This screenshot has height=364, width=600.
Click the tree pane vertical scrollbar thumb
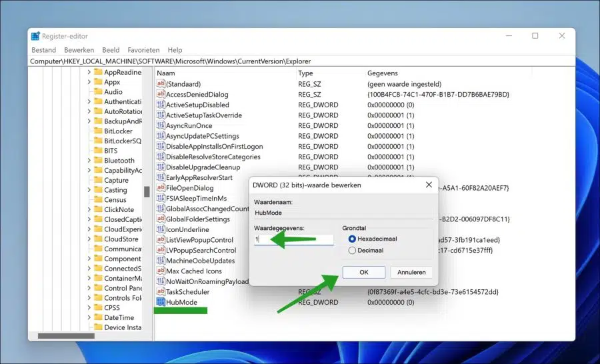point(147,192)
